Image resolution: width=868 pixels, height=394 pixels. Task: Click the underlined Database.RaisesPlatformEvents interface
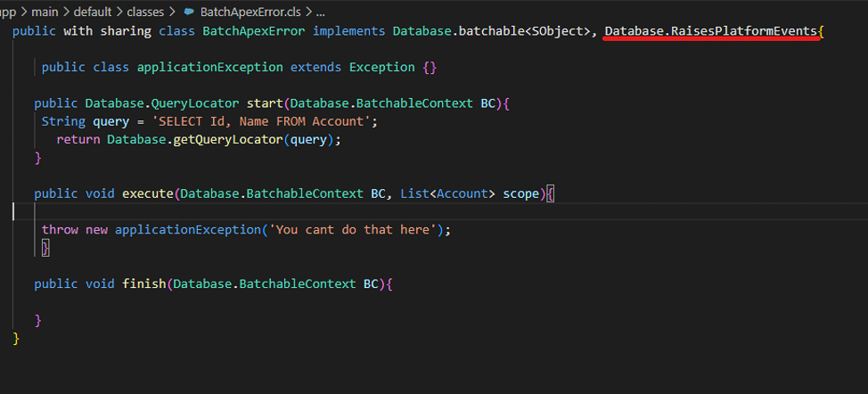tap(710, 31)
